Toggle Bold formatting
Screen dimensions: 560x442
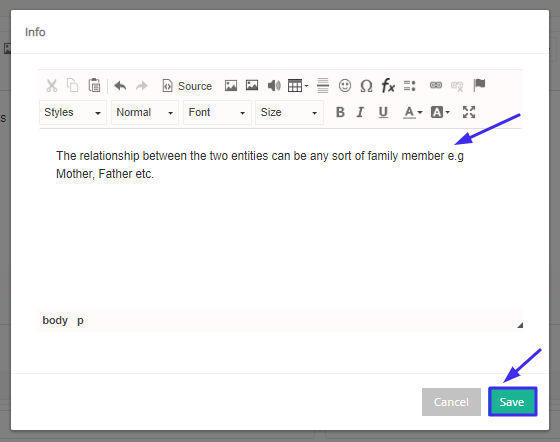pos(340,112)
